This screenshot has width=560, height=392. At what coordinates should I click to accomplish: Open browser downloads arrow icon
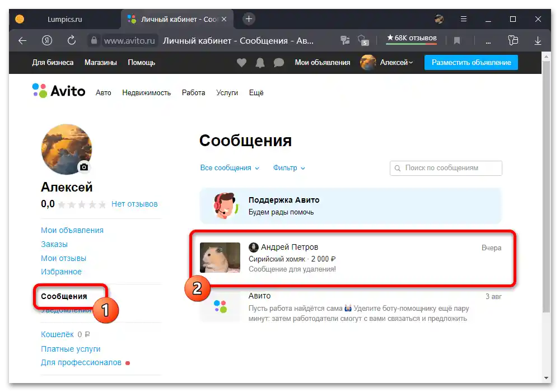point(538,41)
